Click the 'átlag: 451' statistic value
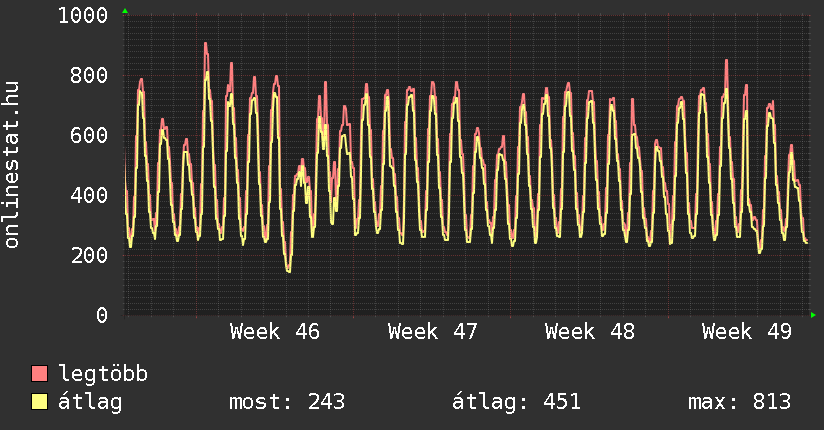The image size is (824, 430). coord(516,402)
